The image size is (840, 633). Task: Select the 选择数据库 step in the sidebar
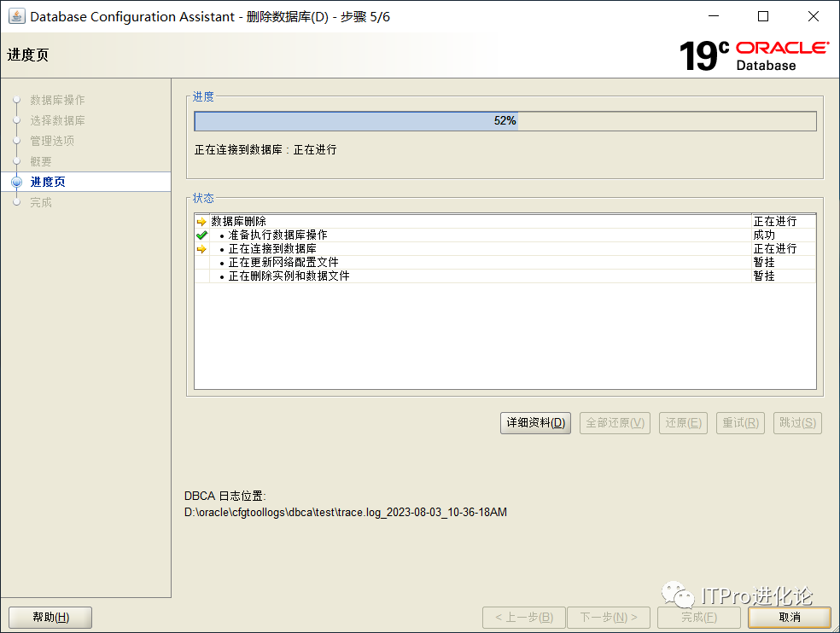(x=57, y=120)
